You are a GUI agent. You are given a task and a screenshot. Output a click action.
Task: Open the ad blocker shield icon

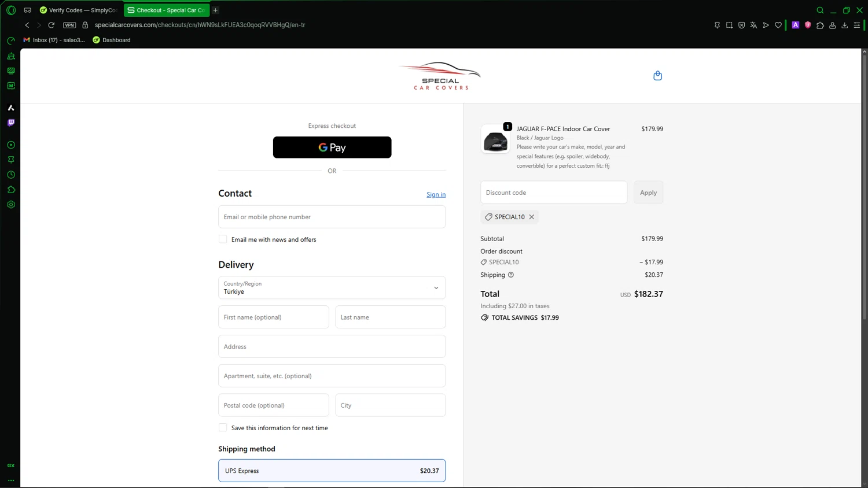[741, 25]
